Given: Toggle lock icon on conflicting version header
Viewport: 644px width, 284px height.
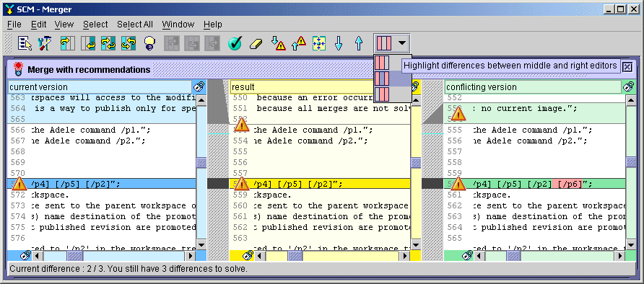Looking at the screenshot, I should click(x=629, y=87).
